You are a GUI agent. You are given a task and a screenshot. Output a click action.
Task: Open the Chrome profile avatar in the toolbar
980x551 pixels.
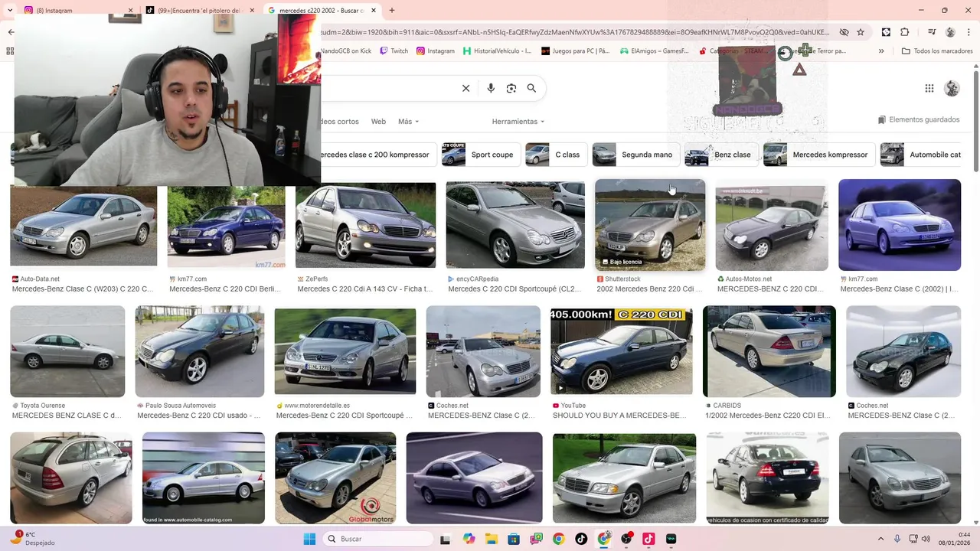[950, 32]
